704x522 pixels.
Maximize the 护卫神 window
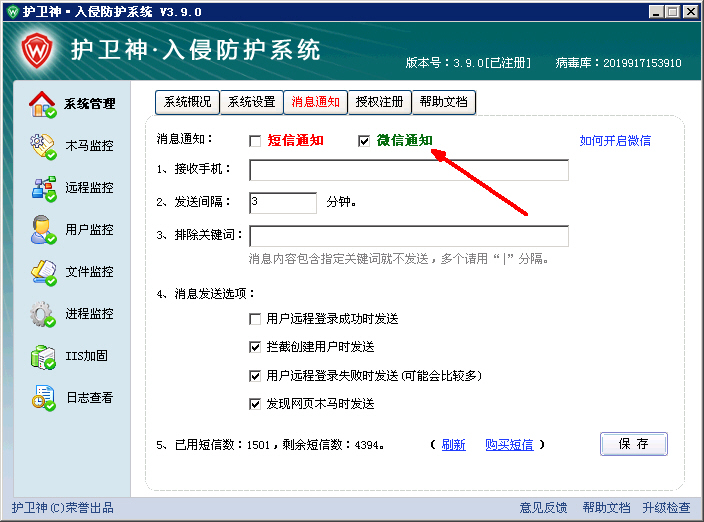click(673, 12)
